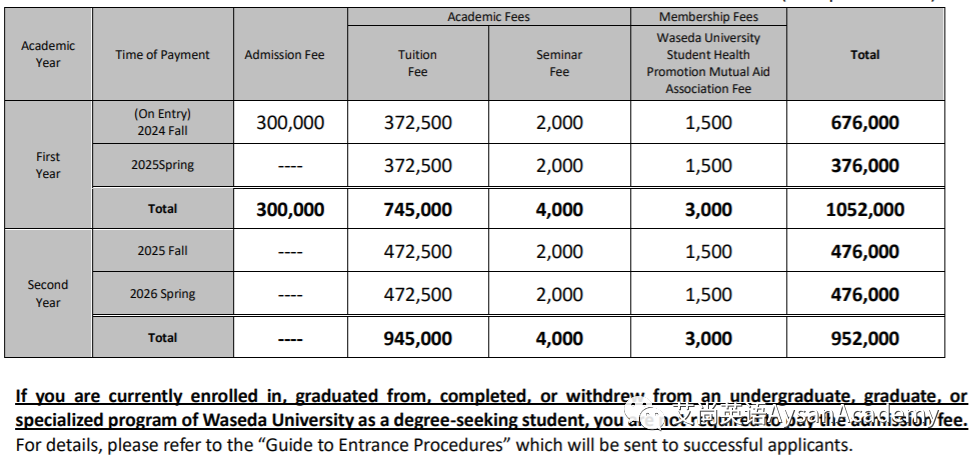Image resolution: width=971 pixels, height=459 pixels.
Task: Click the Time of Payment header
Action: (163, 54)
